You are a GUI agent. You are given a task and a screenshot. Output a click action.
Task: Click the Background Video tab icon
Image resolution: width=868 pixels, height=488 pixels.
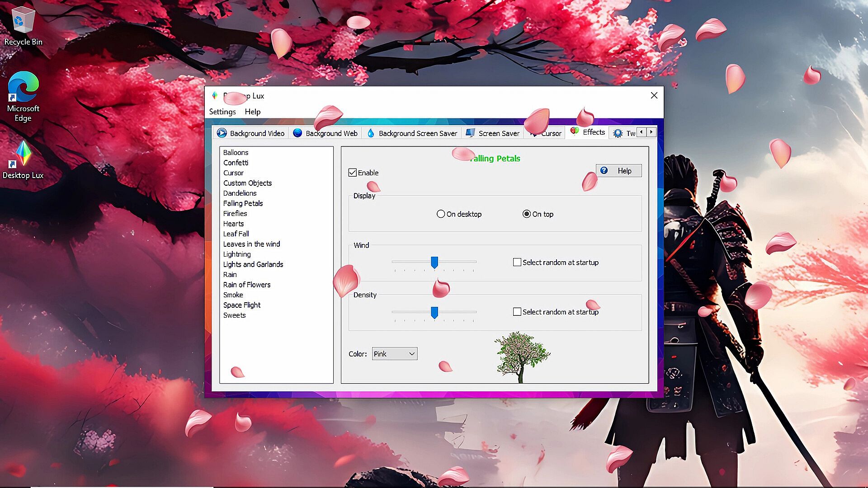pyautogui.click(x=222, y=133)
